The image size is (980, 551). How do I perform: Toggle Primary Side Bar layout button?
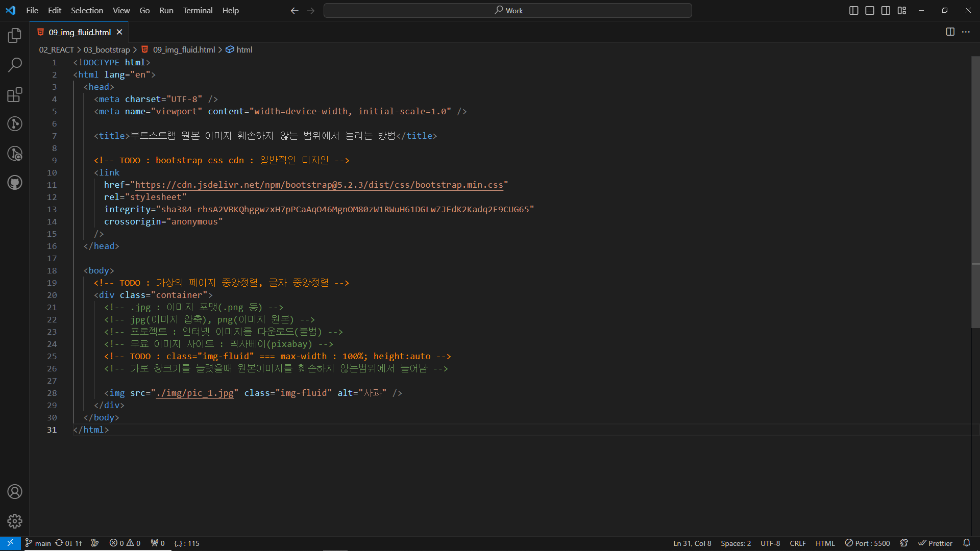[853, 11]
